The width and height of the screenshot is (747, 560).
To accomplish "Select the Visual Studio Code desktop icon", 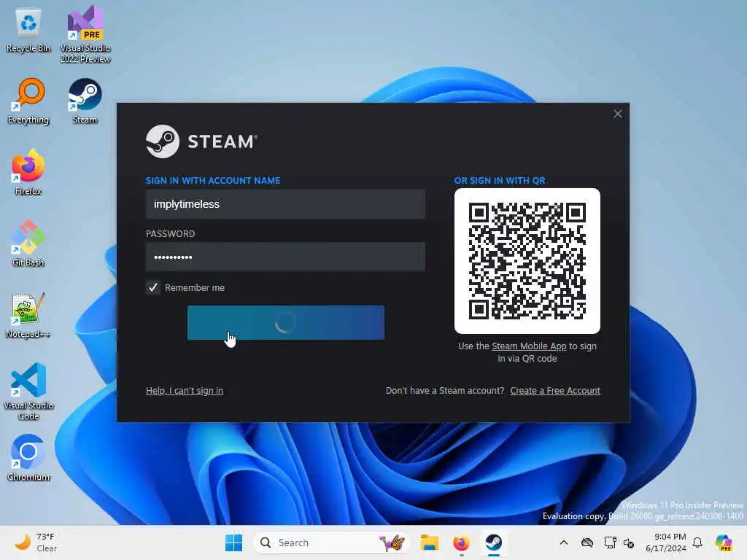I will click(x=28, y=392).
